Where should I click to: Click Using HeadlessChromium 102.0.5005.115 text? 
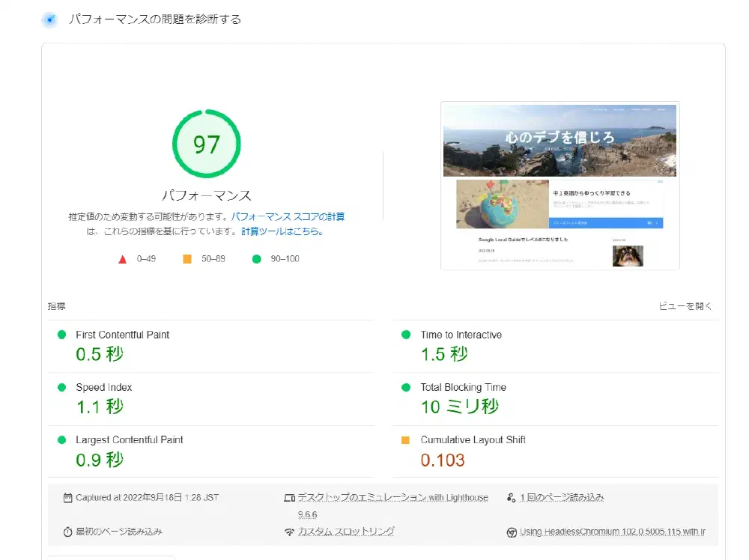pos(613,532)
